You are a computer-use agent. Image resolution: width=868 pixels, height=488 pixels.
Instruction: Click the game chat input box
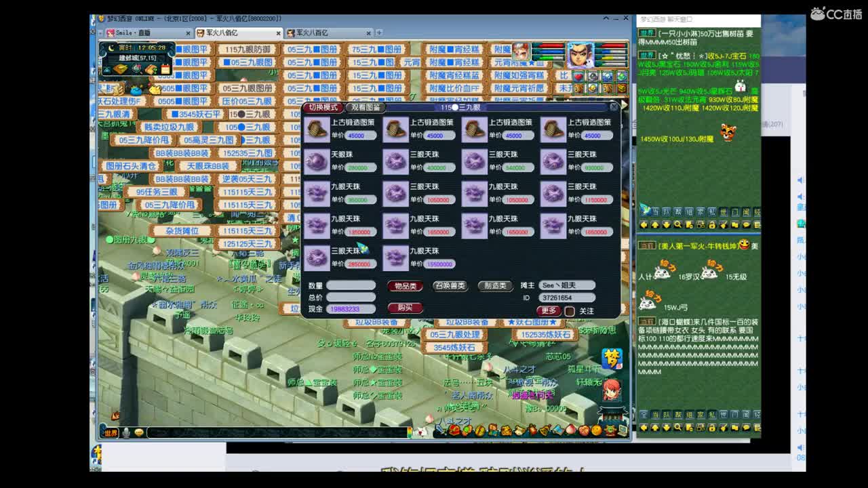coord(279,432)
